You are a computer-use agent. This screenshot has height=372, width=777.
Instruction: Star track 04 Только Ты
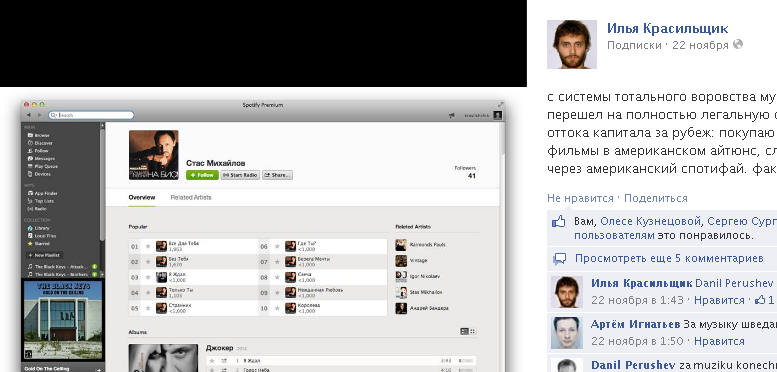[148, 293]
